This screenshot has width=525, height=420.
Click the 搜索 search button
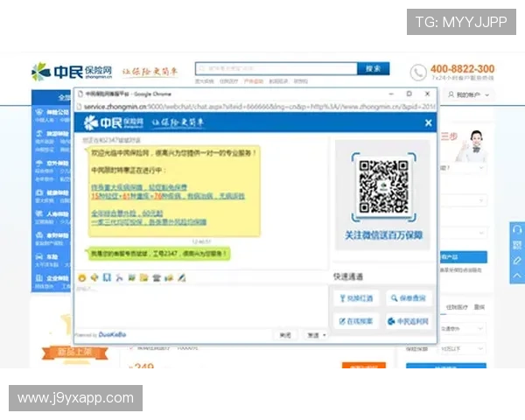[x=374, y=68]
